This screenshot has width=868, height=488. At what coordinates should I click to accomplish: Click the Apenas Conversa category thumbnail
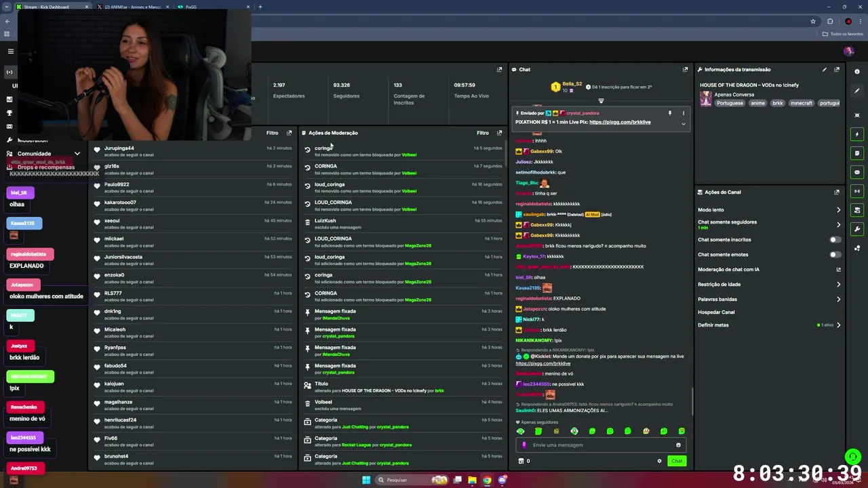coord(706,99)
